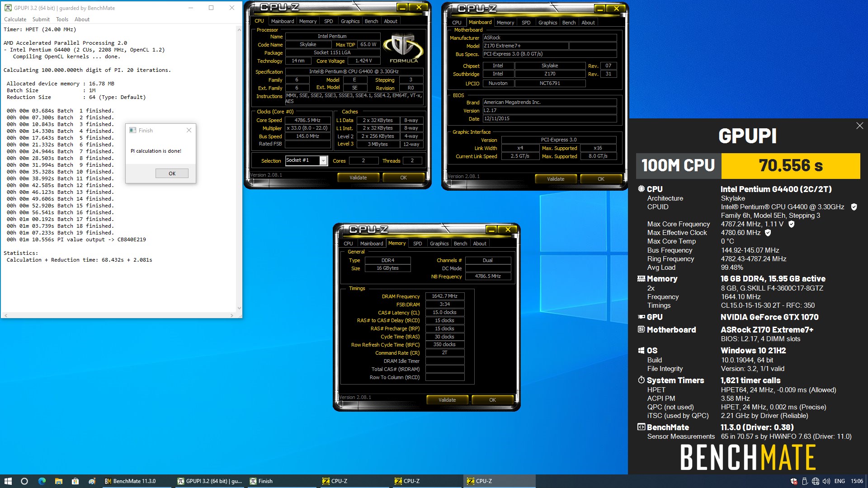Click the CPU chip icon in BenchMate panel
Screen dimensions: 868x488
click(641, 189)
